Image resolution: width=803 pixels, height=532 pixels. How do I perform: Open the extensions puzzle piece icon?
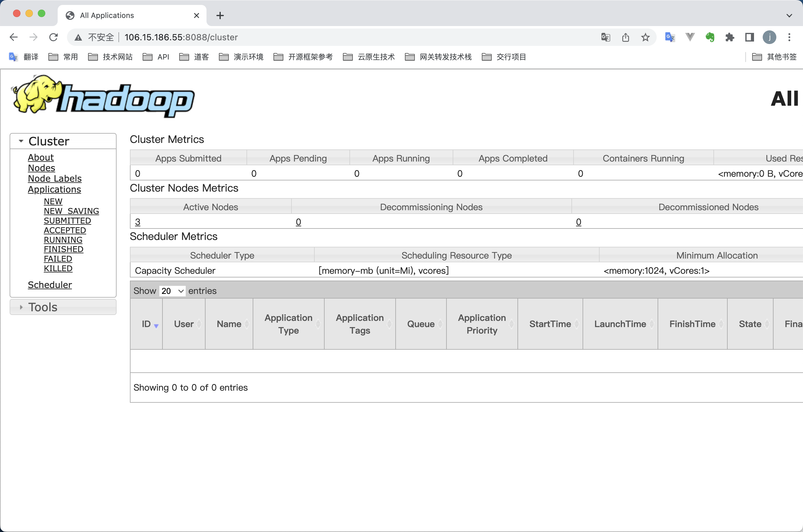[x=730, y=37]
